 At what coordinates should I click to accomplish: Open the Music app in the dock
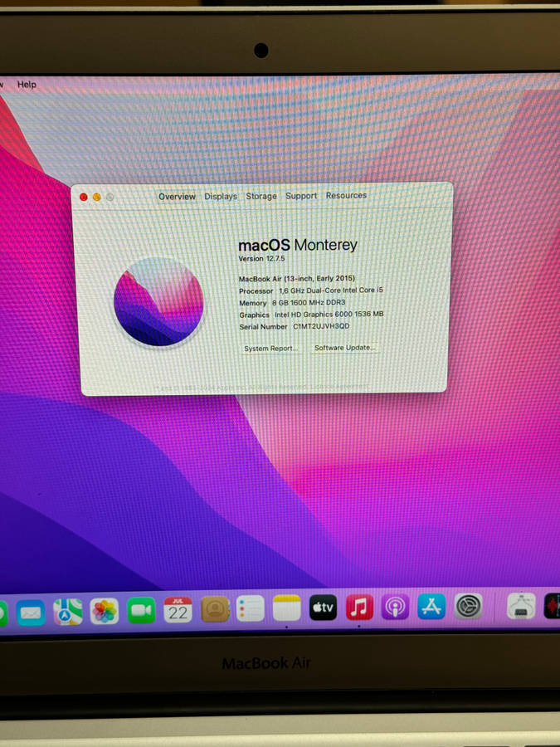pyautogui.click(x=359, y=608)
